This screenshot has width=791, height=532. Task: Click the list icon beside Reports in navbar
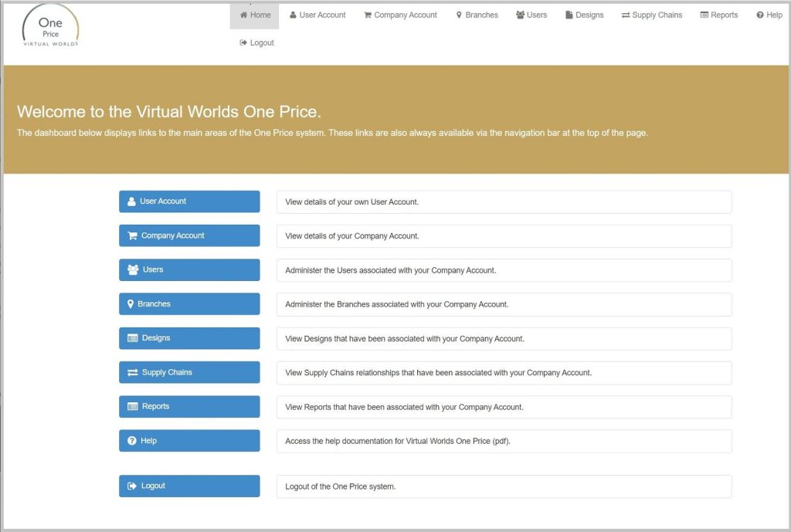point(704,15)
